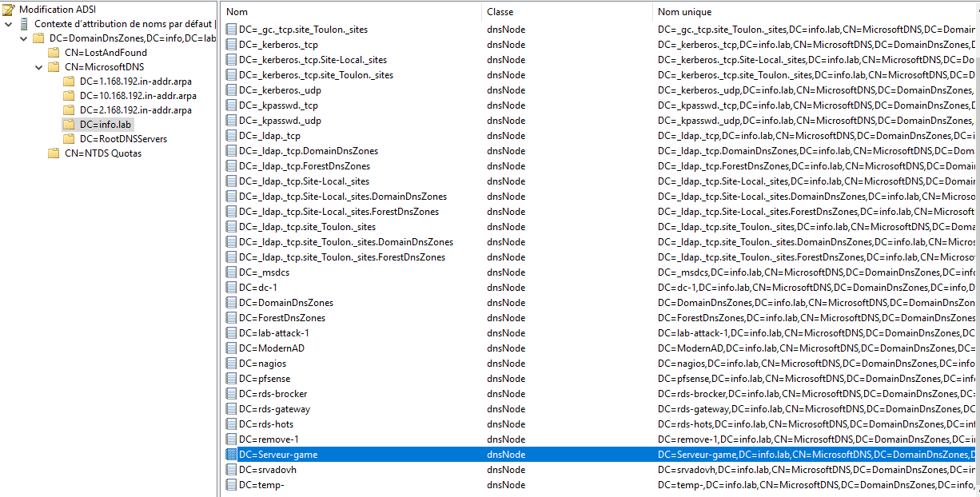The width and height of the screenshot is (980, 497).
Task: Click the unique name cell starting DC=ModernAD
Action: (x=816, y=348)
